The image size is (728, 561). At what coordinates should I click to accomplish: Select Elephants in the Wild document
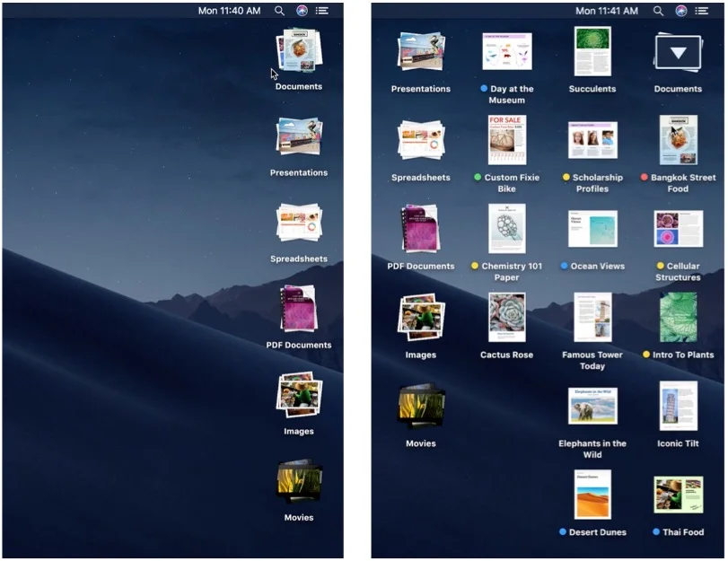click(x=592, y=406)
